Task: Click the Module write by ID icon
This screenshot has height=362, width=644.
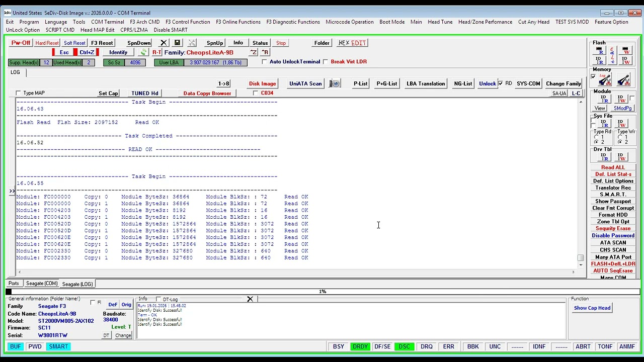Action: (x=621, y=99)
